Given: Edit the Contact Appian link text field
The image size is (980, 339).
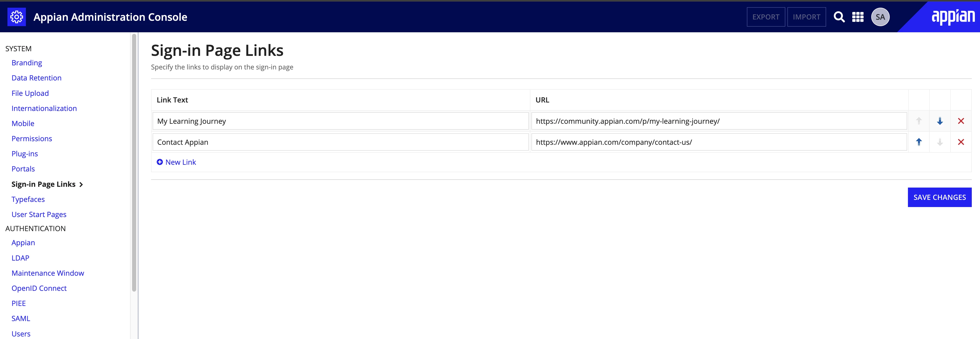Looking at the screenshot, I should click(341, 142).
